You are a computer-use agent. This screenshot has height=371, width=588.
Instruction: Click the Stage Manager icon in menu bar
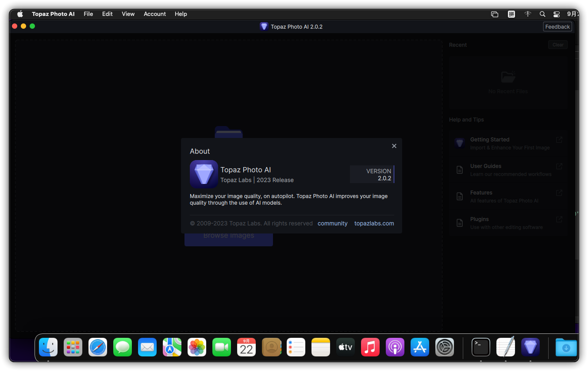tap(495, 14)
